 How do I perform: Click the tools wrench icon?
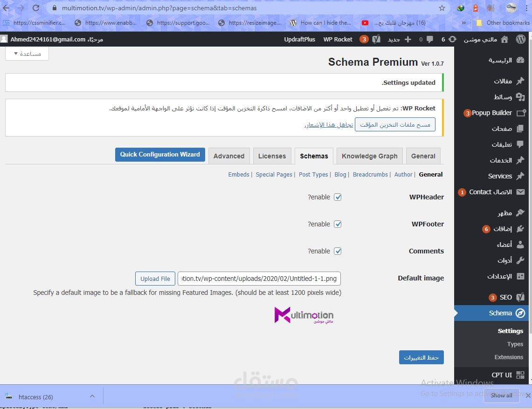(520, 260)
